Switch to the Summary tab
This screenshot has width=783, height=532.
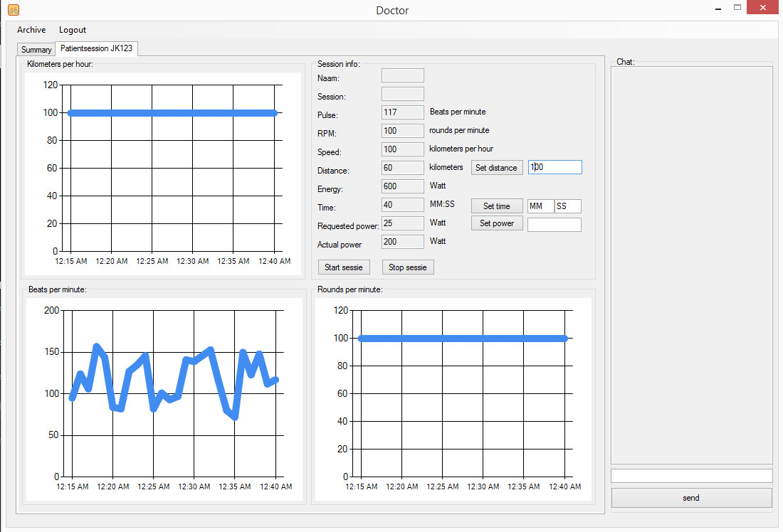[36, 50]
